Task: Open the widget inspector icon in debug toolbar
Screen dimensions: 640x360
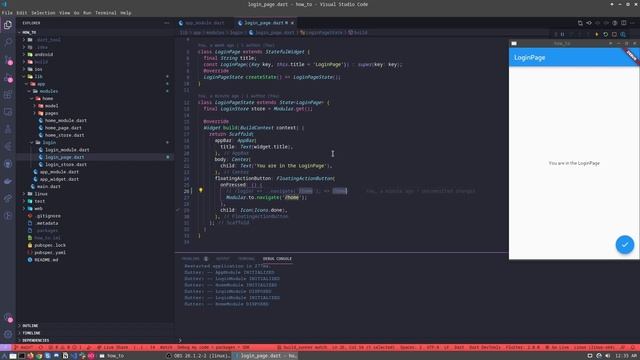Action: [x=623, y=35]
